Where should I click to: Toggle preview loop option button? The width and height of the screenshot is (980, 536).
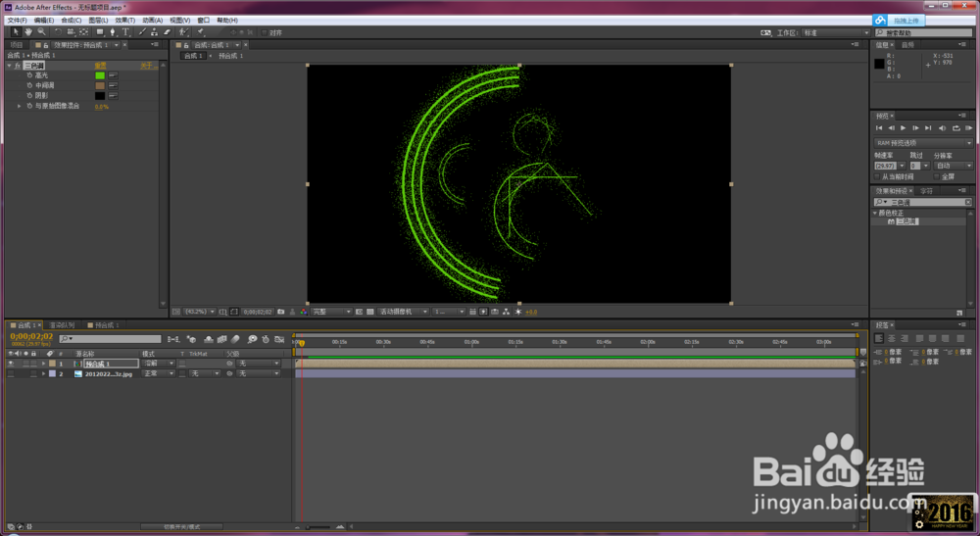tap(955, 128)
